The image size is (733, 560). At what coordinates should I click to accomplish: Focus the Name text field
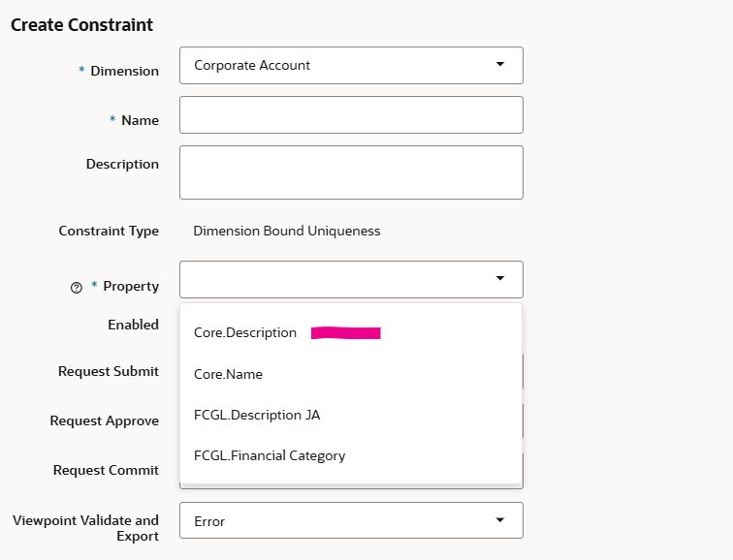tap(351, 114)
